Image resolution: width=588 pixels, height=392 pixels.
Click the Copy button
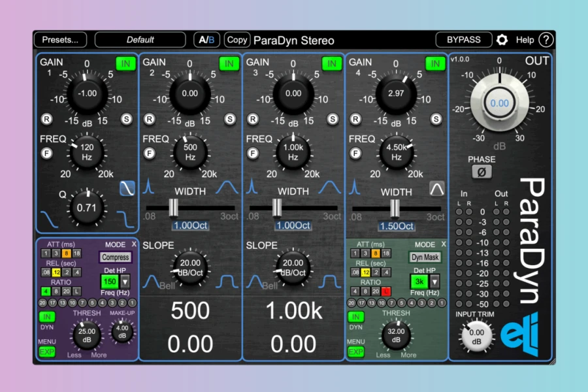tap(237, 40)
